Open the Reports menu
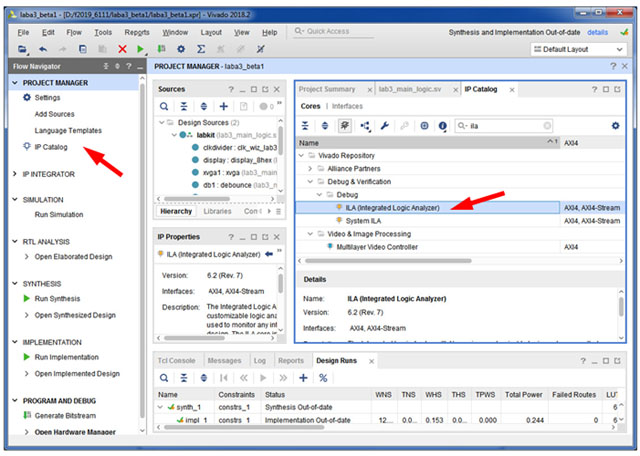 138,32
